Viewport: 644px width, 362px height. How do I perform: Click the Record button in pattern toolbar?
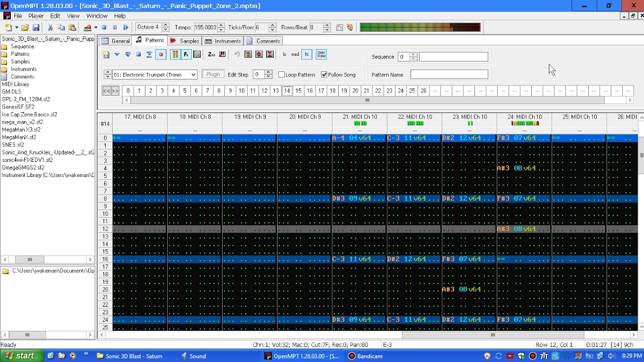161,54
